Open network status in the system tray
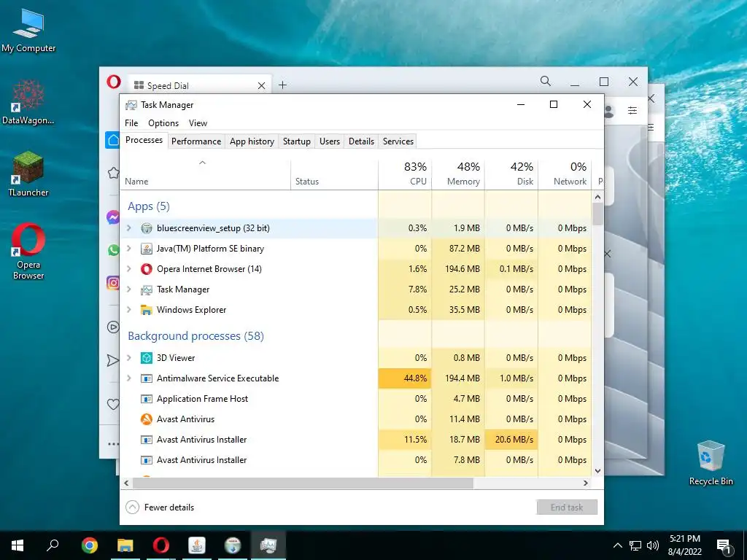Image resolution: width=747 pixels, height=560 pixels. point(635,545)
